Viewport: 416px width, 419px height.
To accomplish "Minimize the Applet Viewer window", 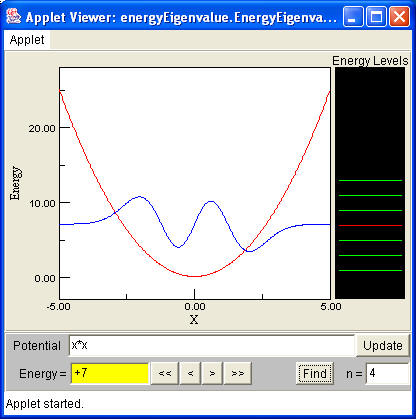I will click(x=353, y=16).
